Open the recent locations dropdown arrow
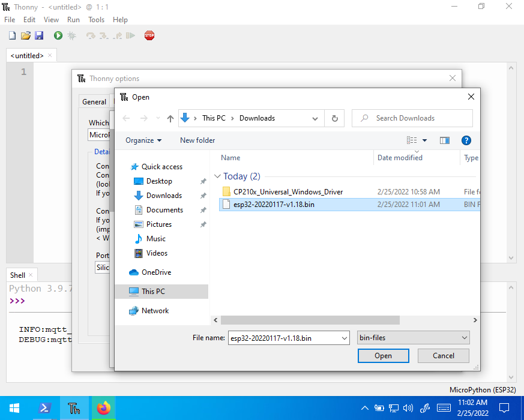This screenshot has height=420, width=524. pos(158,118)
